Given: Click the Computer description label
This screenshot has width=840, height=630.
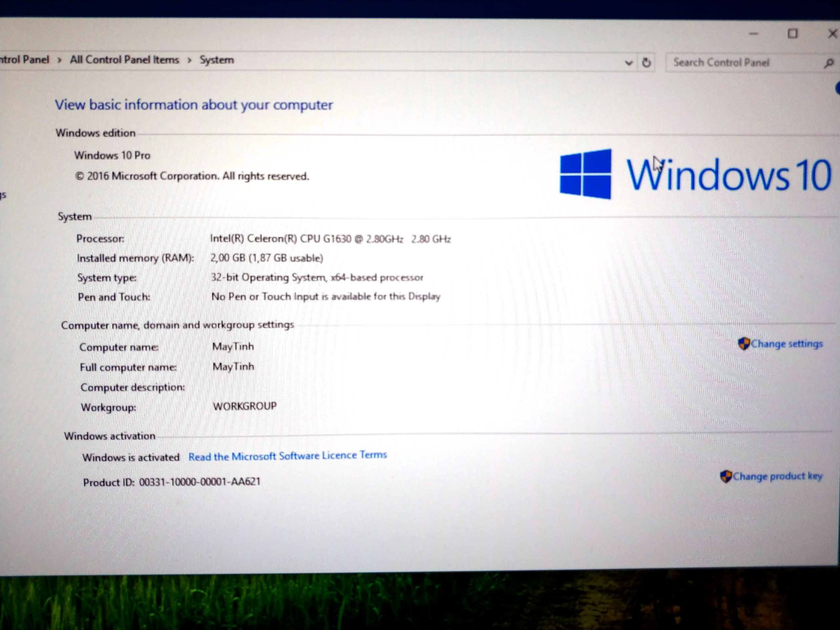Looking at the screenshot, I should tap(133, 387).
